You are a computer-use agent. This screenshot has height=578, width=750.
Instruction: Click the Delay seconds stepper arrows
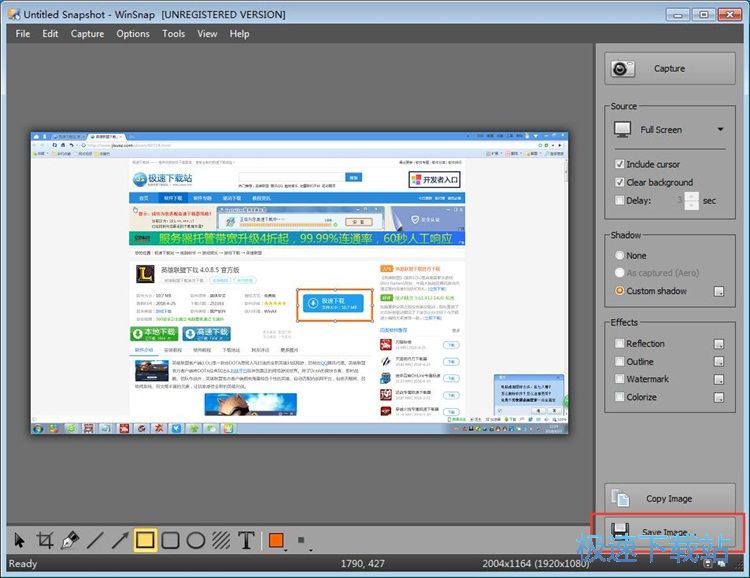tap(691, 200)
